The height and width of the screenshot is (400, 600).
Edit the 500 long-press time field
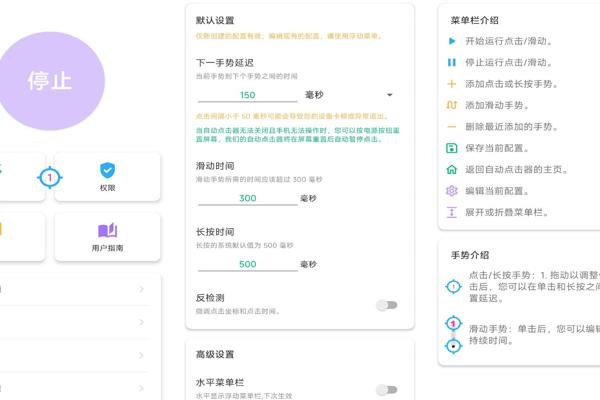click(x=248, y=264)
